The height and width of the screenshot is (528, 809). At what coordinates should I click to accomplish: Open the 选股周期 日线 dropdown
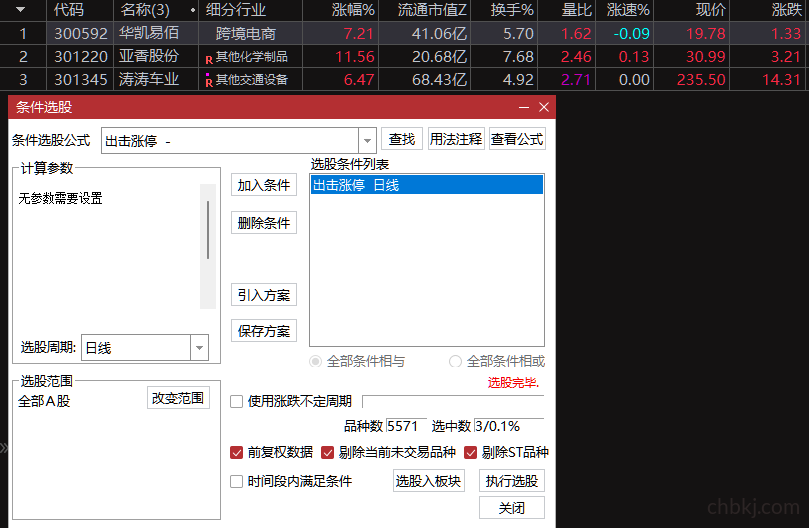point(199,348)
